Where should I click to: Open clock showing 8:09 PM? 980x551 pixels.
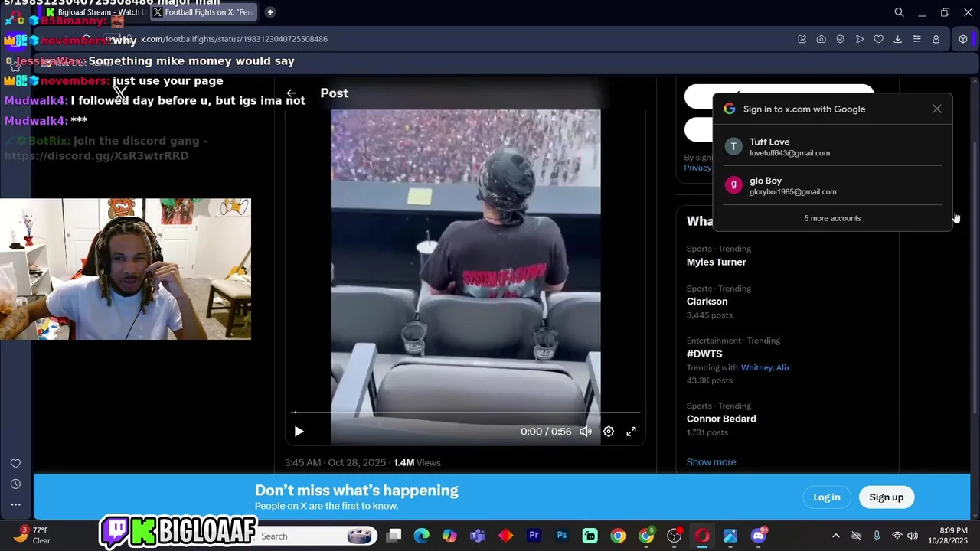947,536
